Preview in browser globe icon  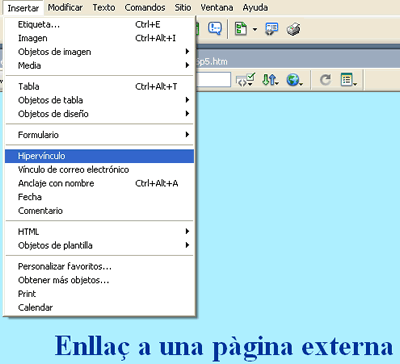[x=294, y=80]
